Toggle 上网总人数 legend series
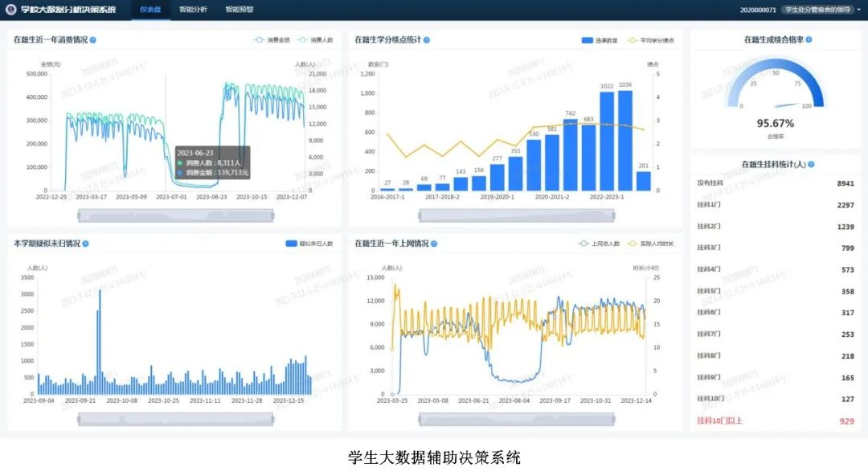 (x=599, y=243)
